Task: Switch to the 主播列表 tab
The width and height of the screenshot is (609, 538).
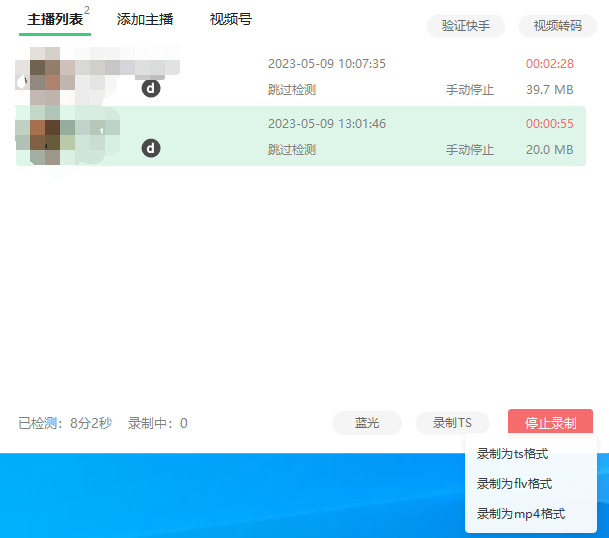Action: coord(48,19)
